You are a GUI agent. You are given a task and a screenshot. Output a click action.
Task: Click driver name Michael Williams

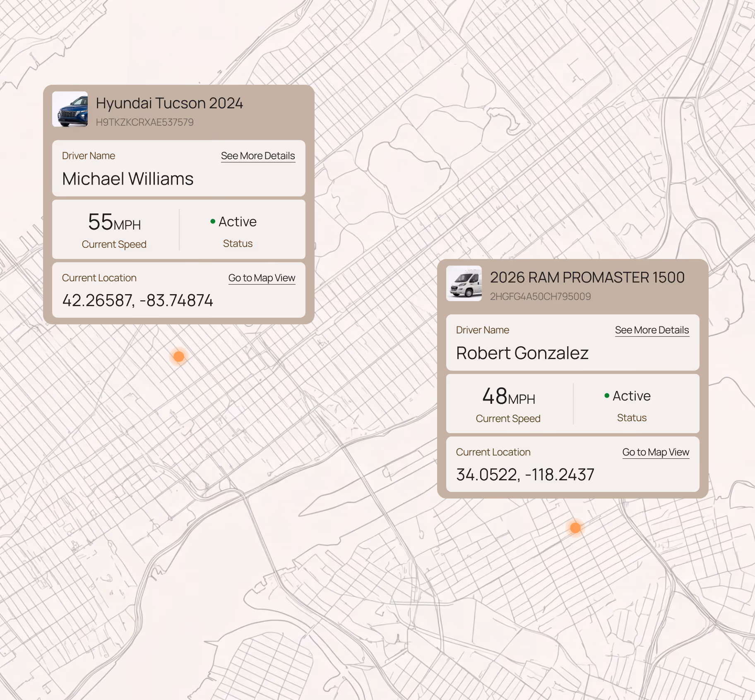coord(128,179)
